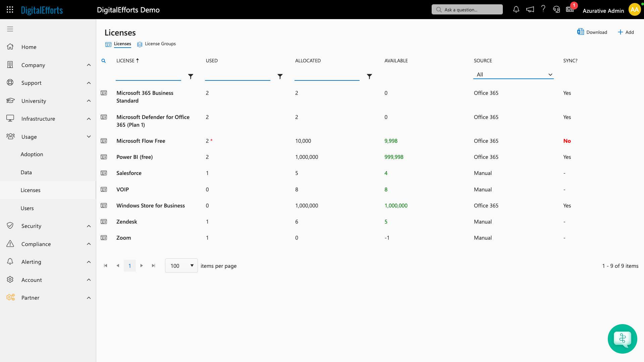
Task: Apply filter icon for Used column
Action: click(280, 76)
